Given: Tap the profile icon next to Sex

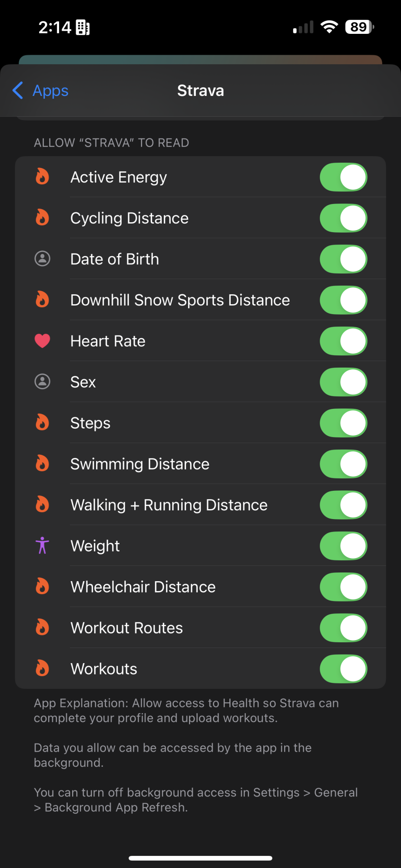Looking at the screenshot, I should pos(42,382).
